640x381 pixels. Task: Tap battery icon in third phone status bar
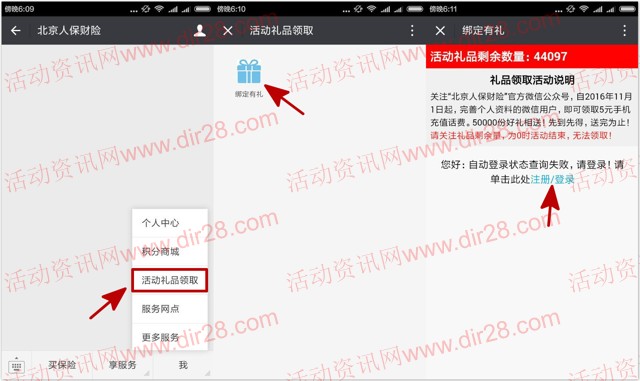(628, 9)
